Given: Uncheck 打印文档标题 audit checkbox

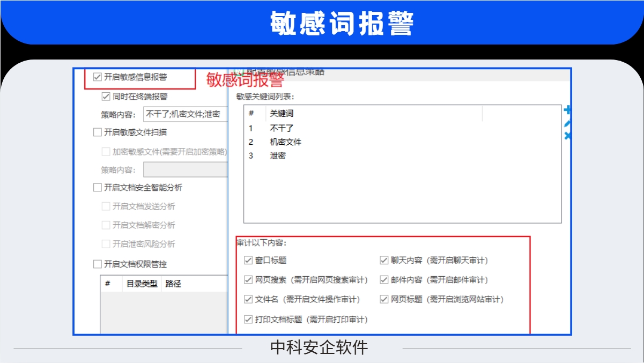Looking at the screenshot, I should (x=248, y=319).
